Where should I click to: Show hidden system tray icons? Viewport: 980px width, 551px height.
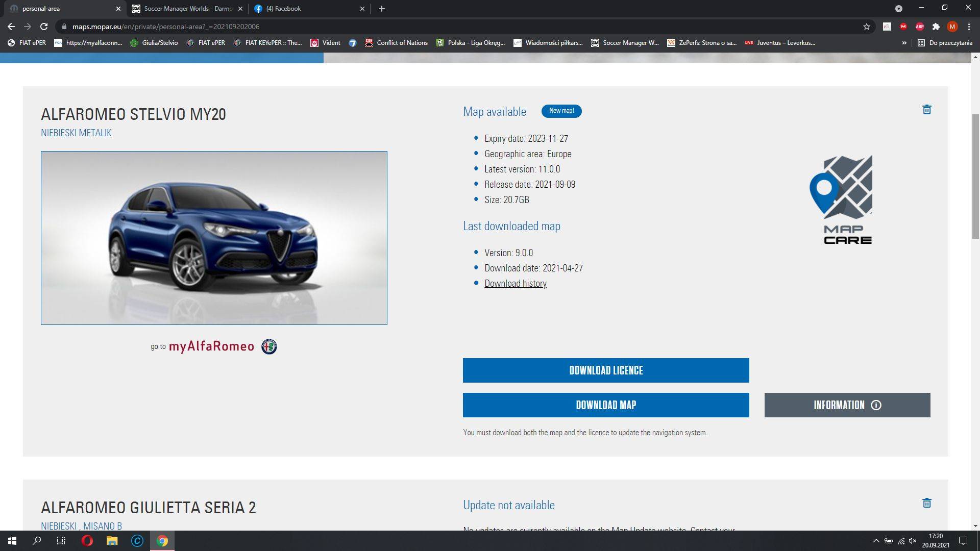tap(876, 541)
